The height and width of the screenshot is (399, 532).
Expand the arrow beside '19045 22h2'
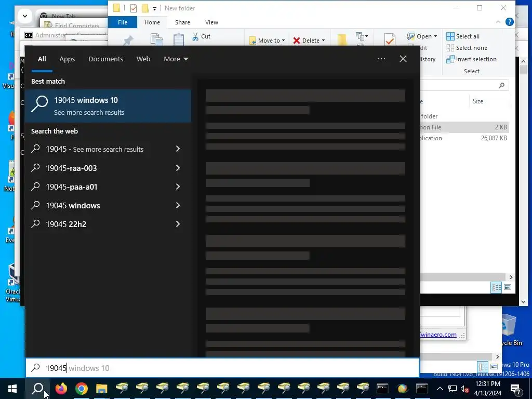click(178, 224)
